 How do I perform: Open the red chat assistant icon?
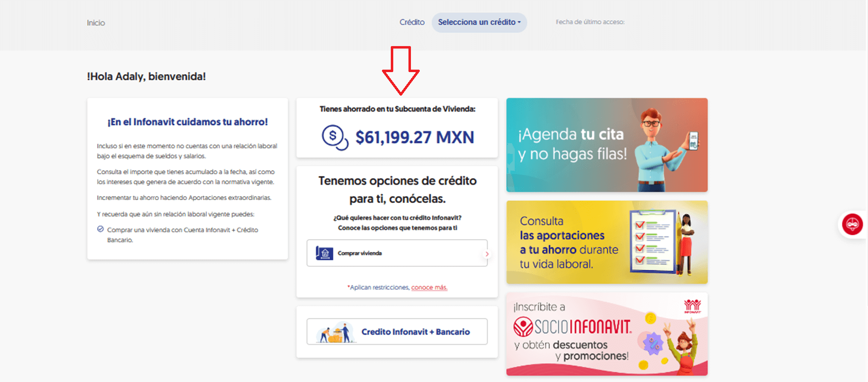pyautogui.click(x=852, y=225)
